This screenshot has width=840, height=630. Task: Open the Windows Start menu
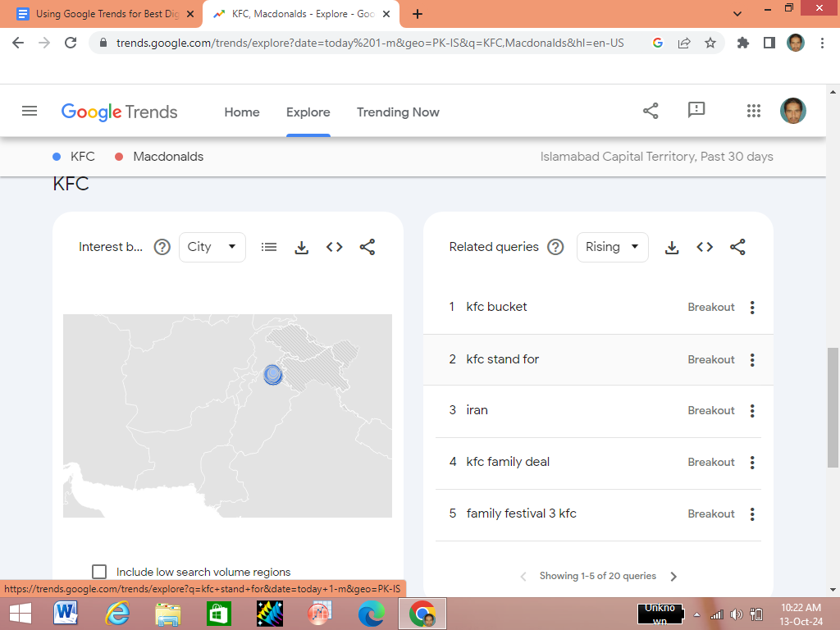(x=21, y=614)
